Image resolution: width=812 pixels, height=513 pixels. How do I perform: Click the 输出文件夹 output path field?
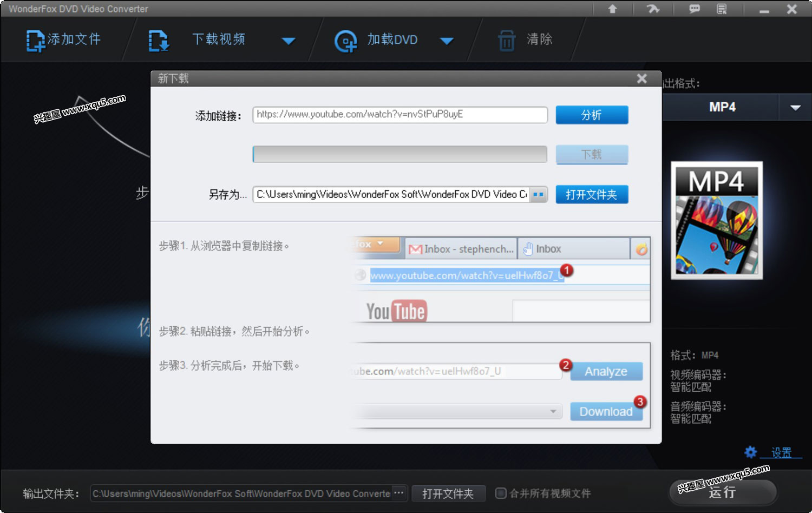tap(241, 494)
